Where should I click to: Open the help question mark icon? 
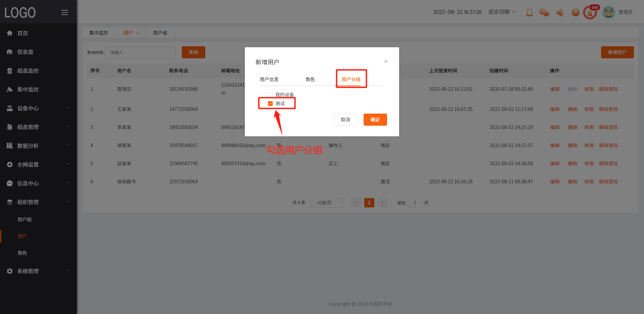pyautogui.click(x=576, y=12)
